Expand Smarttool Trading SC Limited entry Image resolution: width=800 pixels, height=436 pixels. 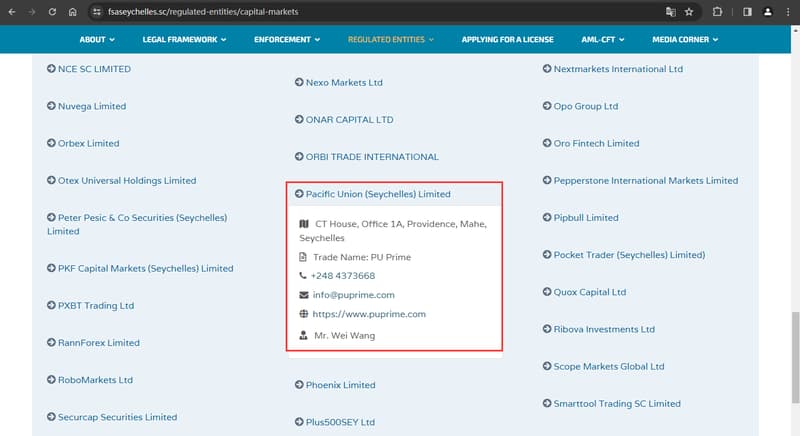coord(612,403)
